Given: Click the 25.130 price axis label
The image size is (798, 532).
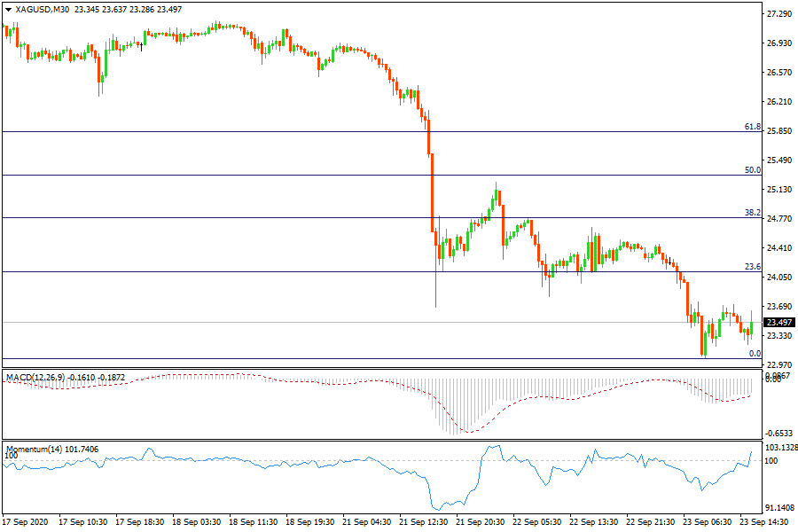Looking at the screenshot, I should pyautogui.click(x=778, y=190).
